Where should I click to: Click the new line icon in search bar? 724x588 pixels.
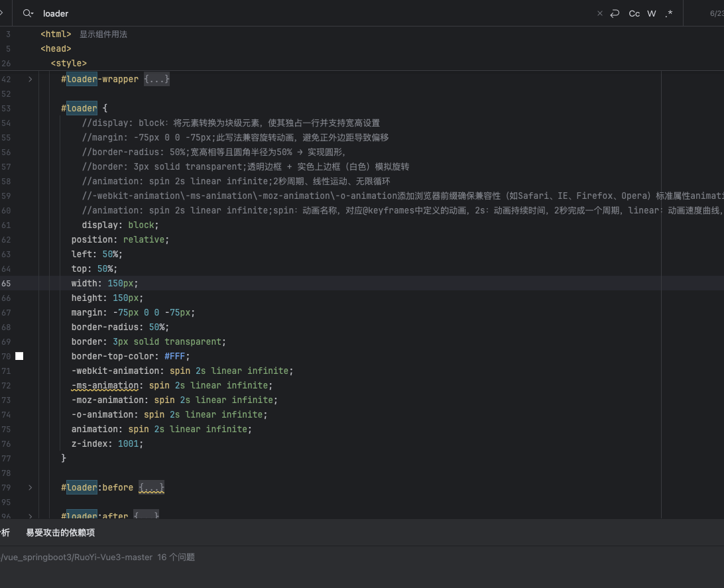[x=615, y=13]
